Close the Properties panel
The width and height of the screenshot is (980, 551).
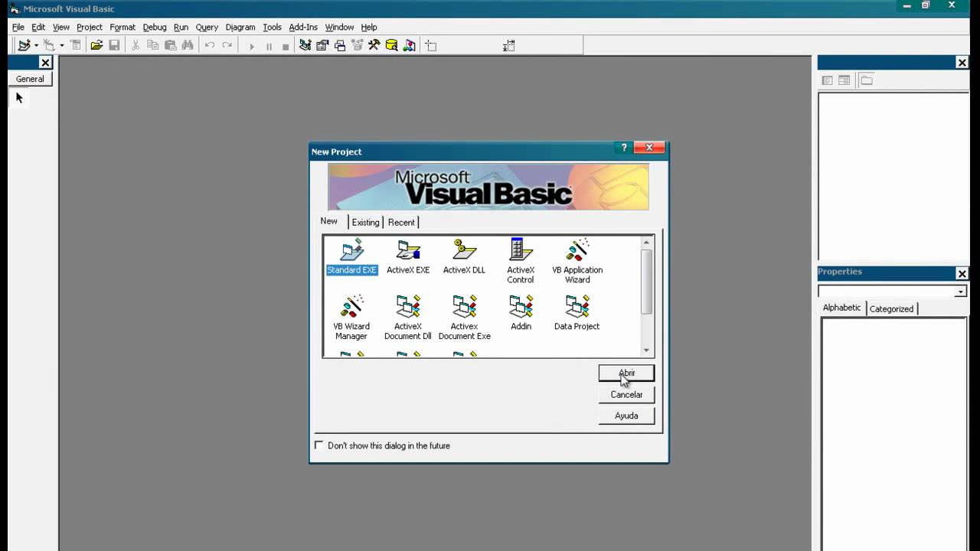pyautogui.click(x=962, y=273)
